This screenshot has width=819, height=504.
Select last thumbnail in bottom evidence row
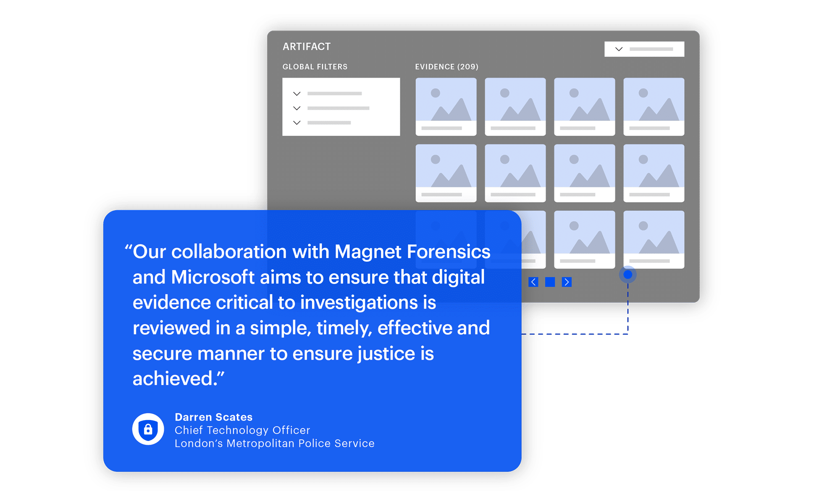pyautogui.click(x=654, y=239)
